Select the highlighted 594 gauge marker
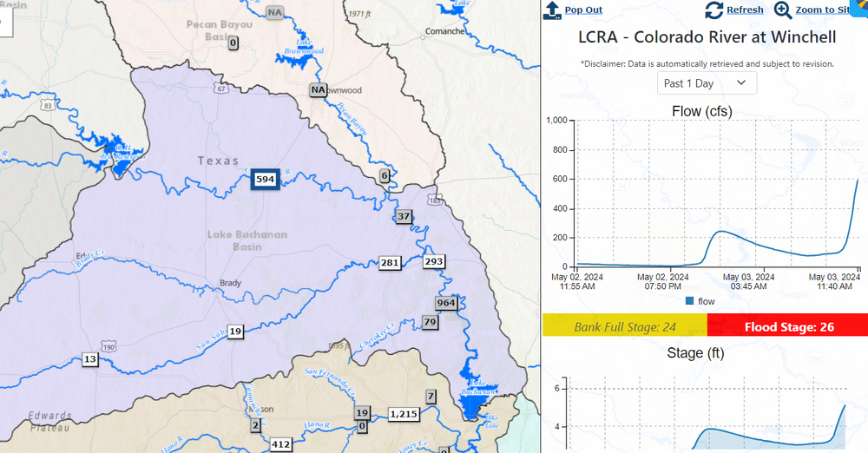Screen dimensions: 868x453 click(x=265, y=180)
